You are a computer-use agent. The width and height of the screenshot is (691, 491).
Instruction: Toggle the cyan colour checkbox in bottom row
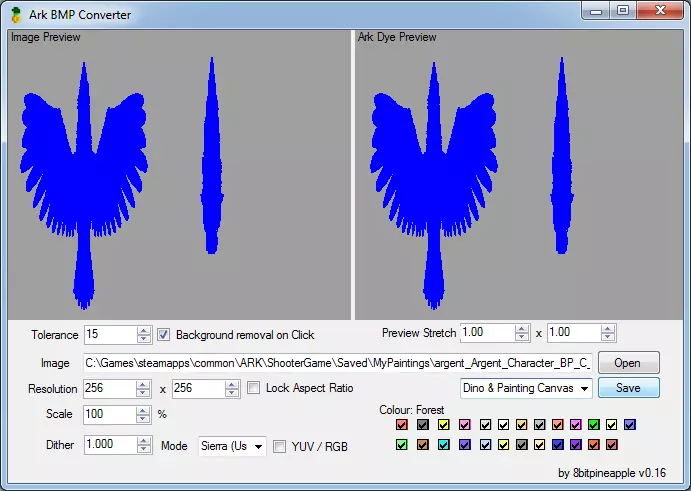(443, 444)
